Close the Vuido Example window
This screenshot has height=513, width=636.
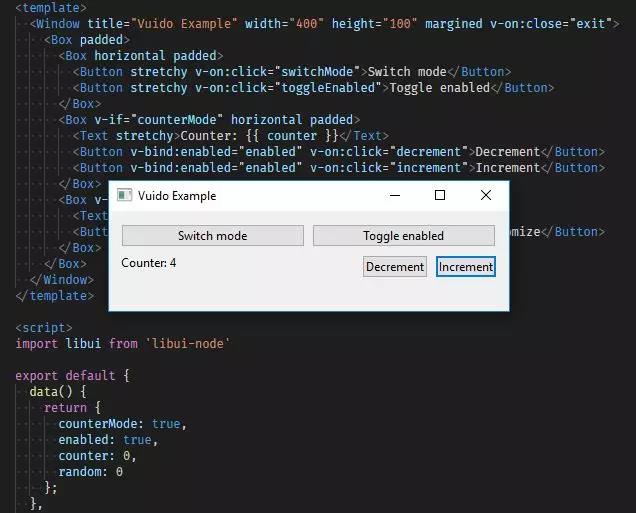486,195
